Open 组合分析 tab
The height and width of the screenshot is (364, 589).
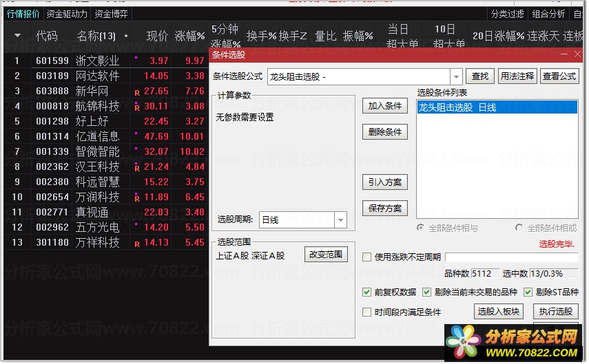pyautogui.click(x=548, y=14)
